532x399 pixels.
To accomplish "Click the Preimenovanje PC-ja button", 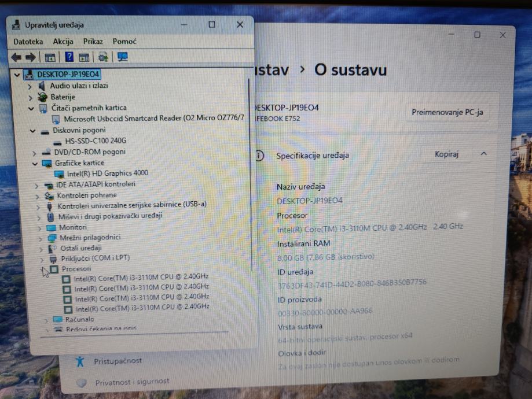I will [447, 113].
